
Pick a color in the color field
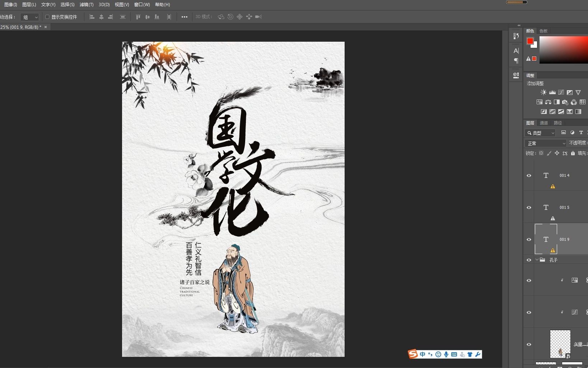coord(564,50)
